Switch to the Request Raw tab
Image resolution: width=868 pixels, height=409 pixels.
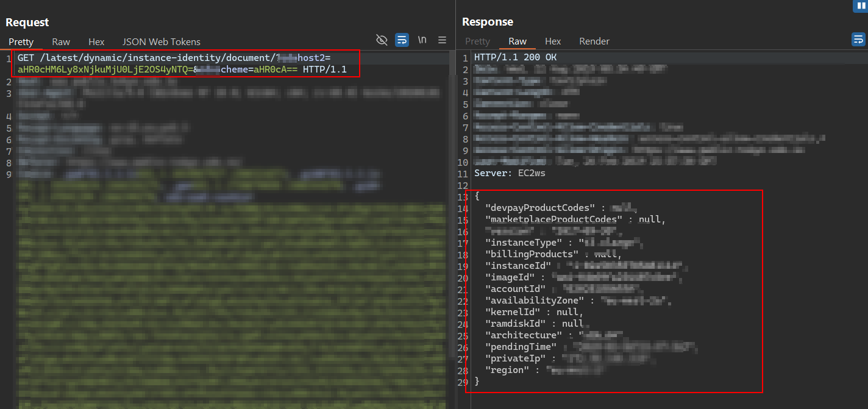(61, 42)
